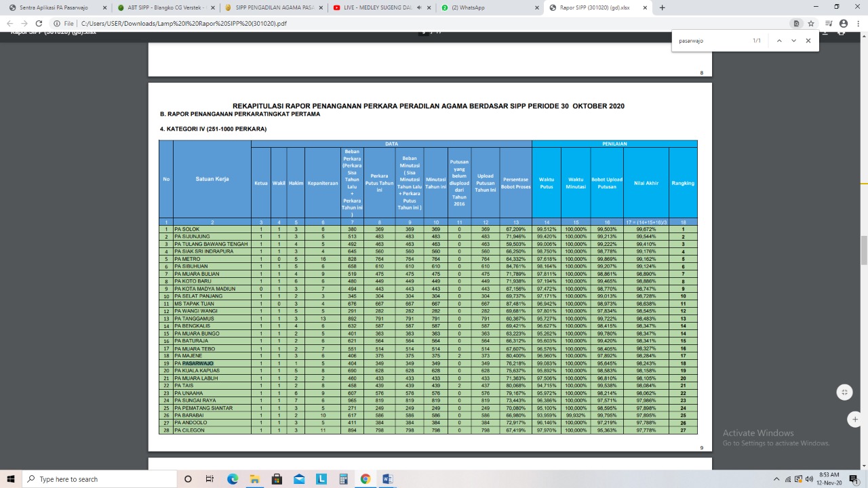
Task: Close the WhatsApp tab
Action: pyautogui.click(x=537, y=7)
